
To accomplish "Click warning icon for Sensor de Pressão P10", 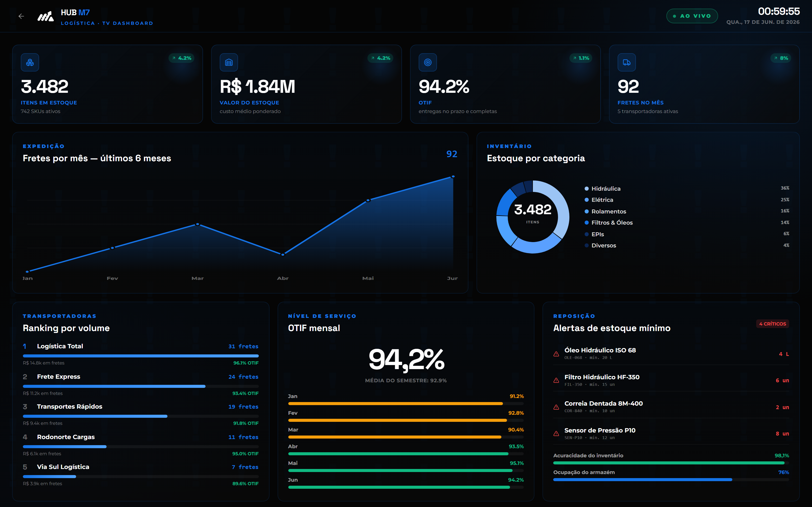I will (x=556, y=433).
